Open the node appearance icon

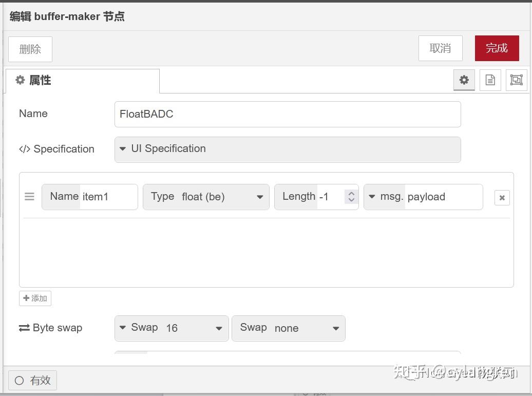pyautogui.click(x=516, y=80)
